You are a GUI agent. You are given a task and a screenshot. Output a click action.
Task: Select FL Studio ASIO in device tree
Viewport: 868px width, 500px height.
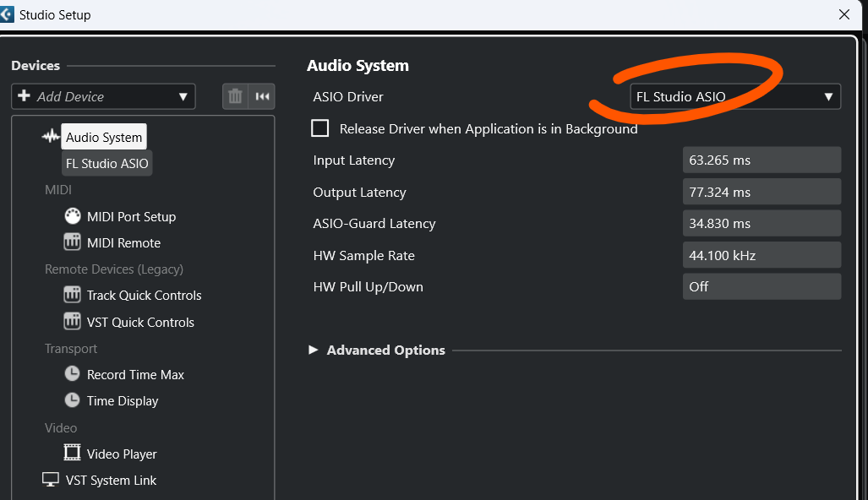click(x=106, y=163)
